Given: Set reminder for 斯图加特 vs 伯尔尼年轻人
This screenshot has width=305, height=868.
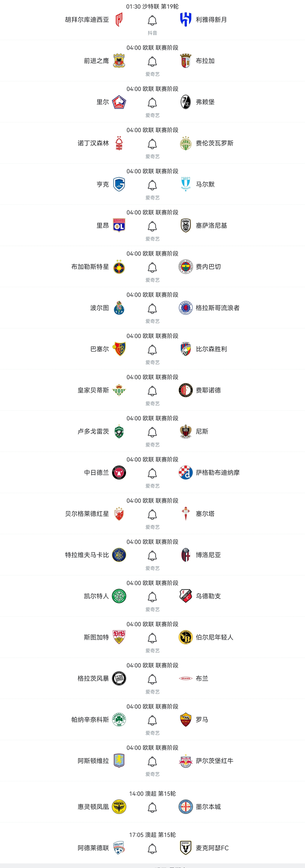Looking at the screenshot, I should click(152, 637).
